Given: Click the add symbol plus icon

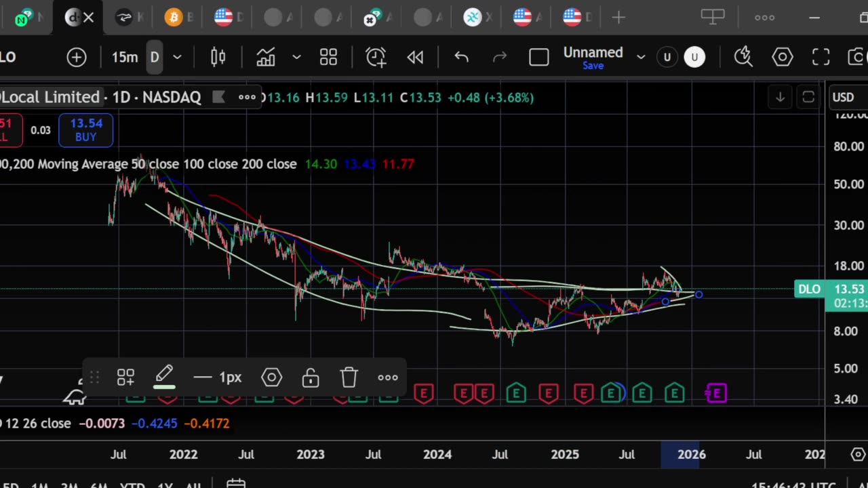Looking at the screenshot, I should 77,58.
